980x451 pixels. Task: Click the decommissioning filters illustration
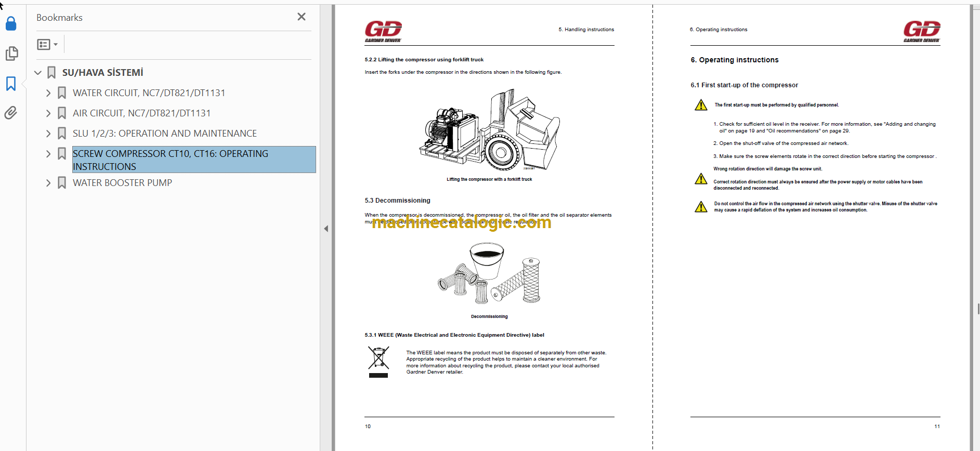pyautogui.click(x=489, y=274)
